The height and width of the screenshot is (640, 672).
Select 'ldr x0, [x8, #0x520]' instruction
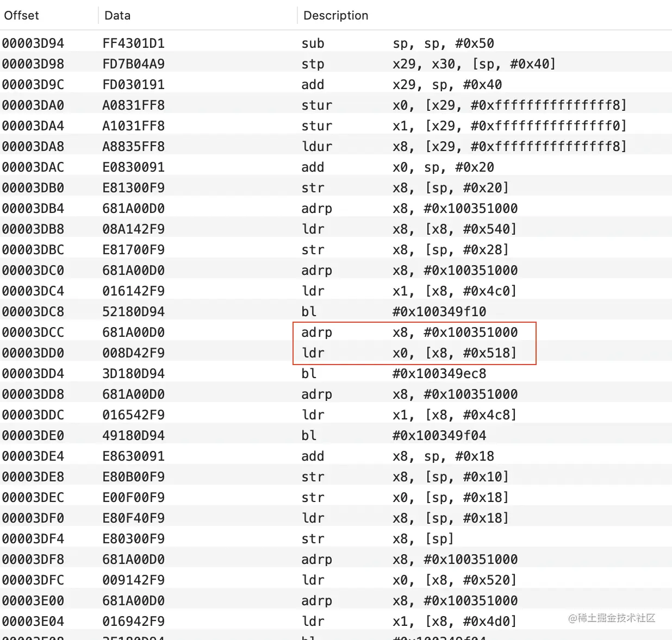409,580
